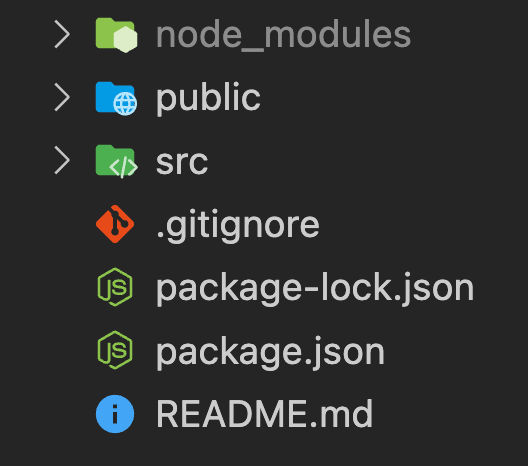Click the orange Git icon beside .gitignore
This screenshot has width=528, height=466.
pos(115,224)
